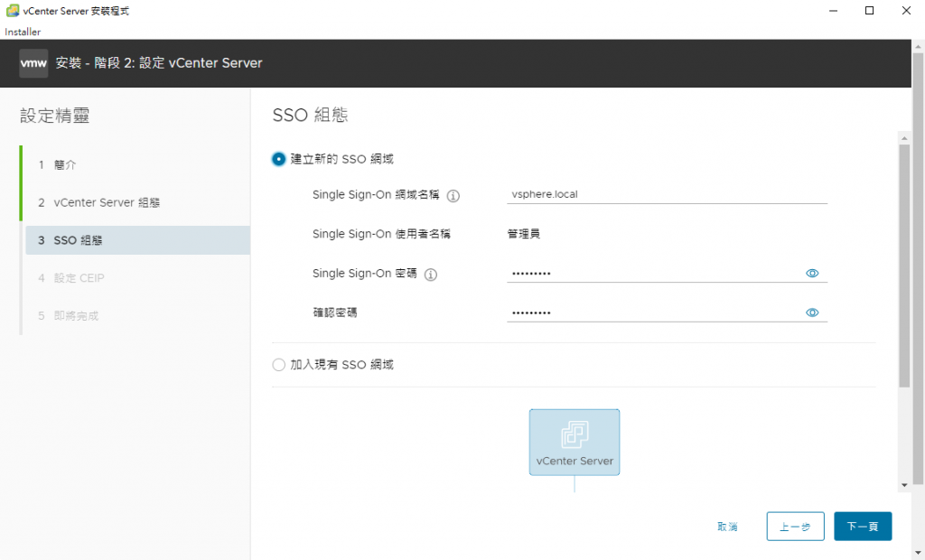Choose the join existing SSO domain option
The image size is (925, 560).
click(278, 365)
